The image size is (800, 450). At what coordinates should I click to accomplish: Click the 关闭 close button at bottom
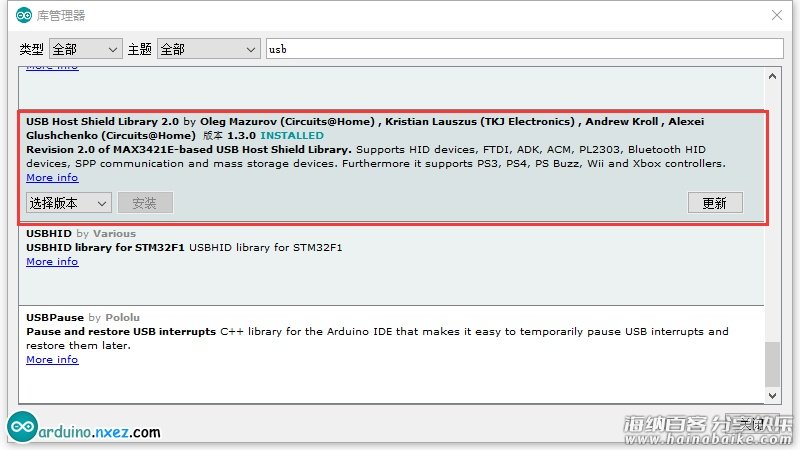[752, 424]
